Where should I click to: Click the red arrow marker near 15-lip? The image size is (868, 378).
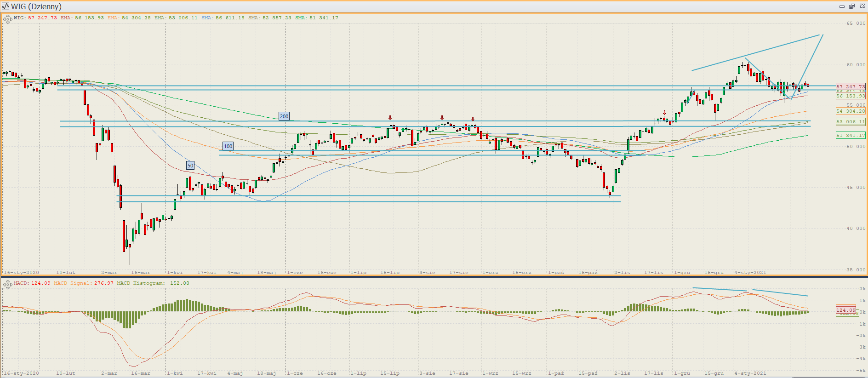(390, 118)
